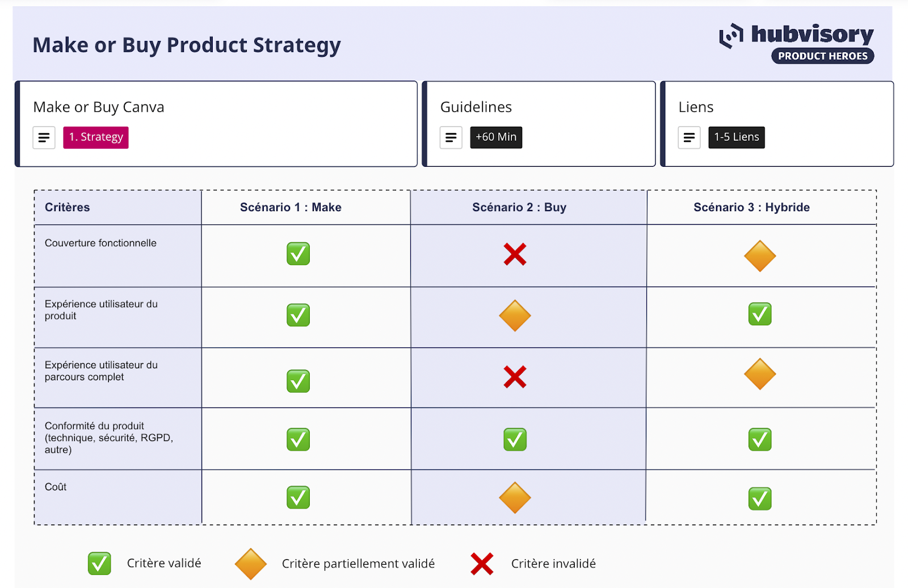Click the red cross in the Buy parcours complet row
The height and width of the screenshot is (588, 908).
pos(515,377)
